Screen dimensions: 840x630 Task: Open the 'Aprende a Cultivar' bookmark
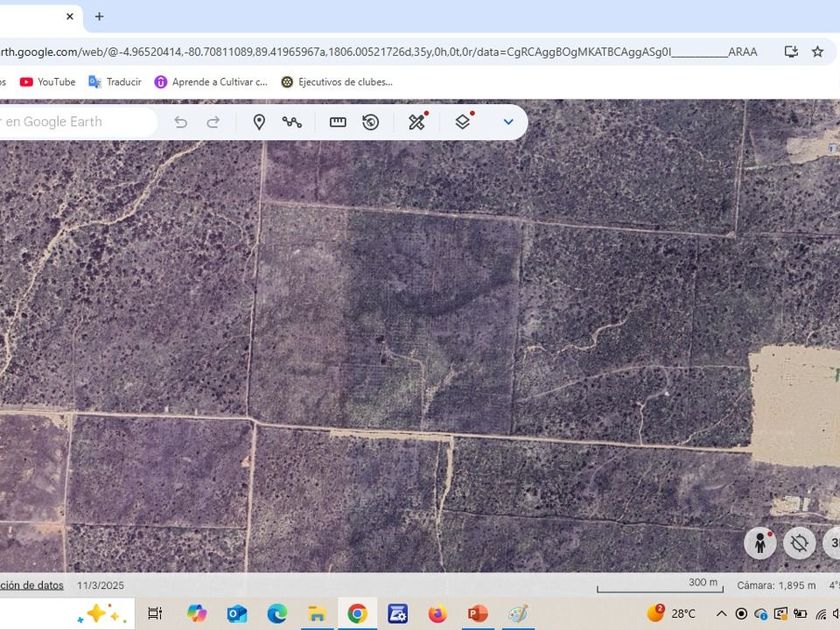pos(211,82)
